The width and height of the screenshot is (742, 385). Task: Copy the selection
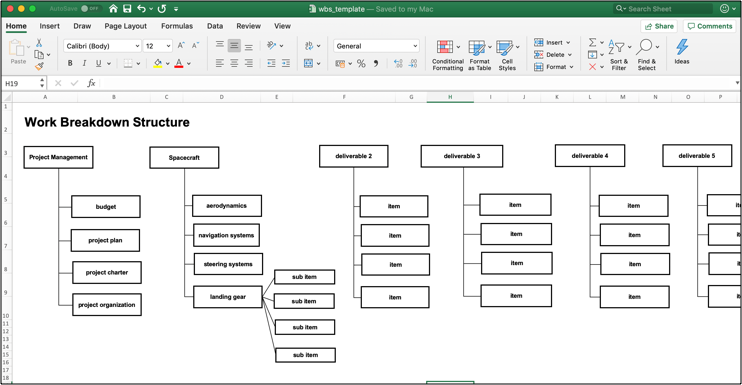pos(39,55)
